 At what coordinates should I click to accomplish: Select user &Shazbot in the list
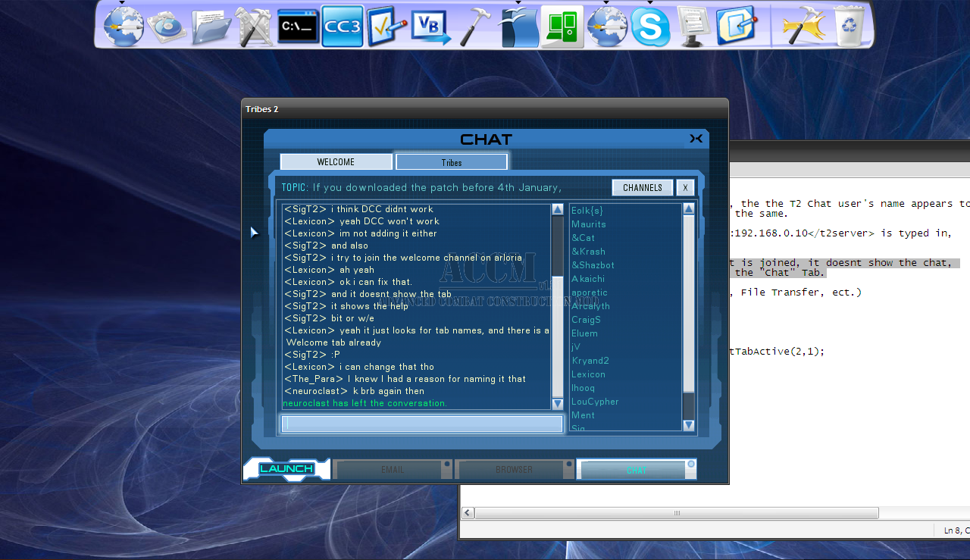[593, 265]
